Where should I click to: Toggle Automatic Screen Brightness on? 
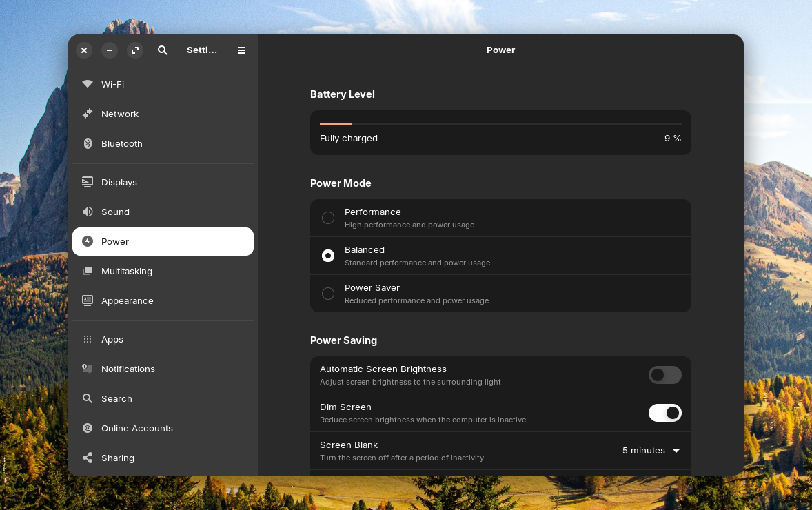pos(664,375)
